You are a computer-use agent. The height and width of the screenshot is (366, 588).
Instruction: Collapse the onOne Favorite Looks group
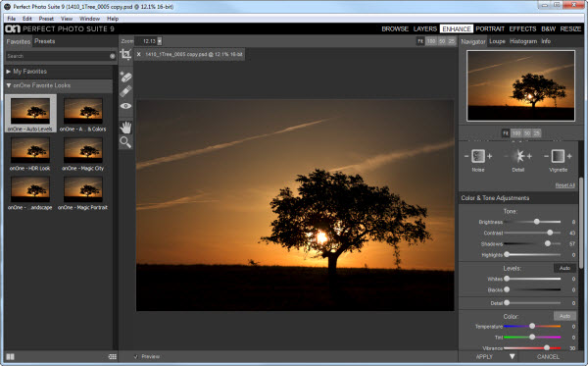[x=8, y=85]
